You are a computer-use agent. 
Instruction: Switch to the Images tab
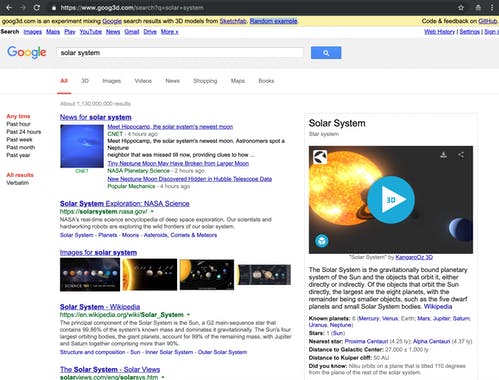click(112, 81)
